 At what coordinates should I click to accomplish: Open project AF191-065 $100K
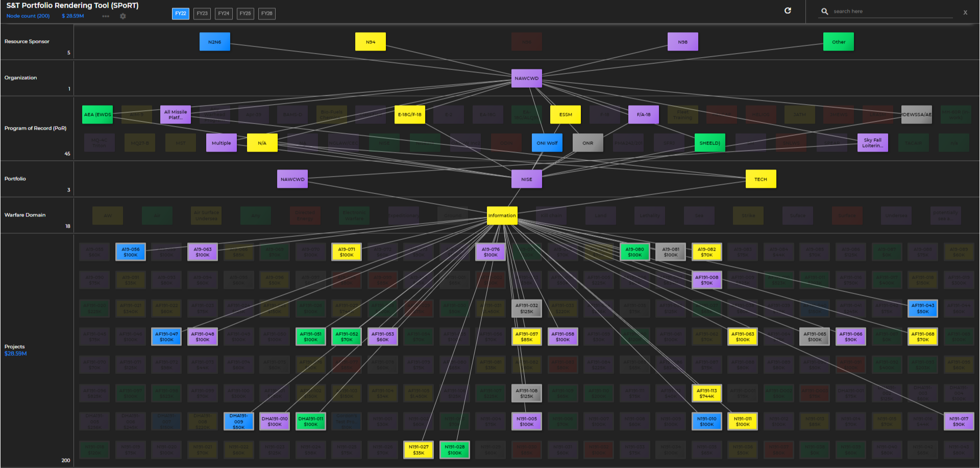(x=815, y=337)
